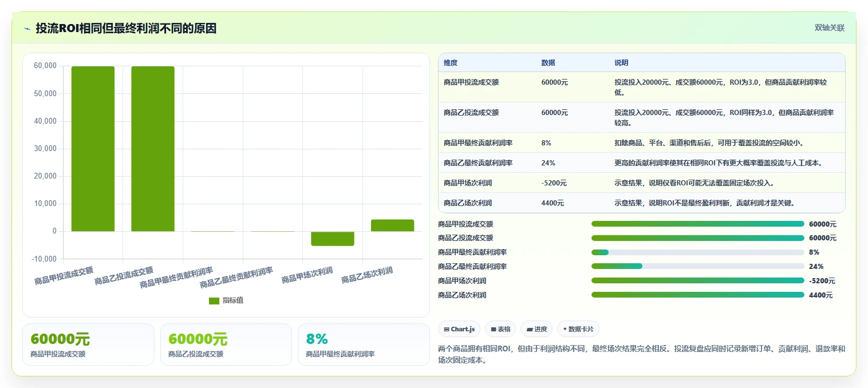The height and width of the screenshot is (388, 868).
Task: Click the 指标值 legend label
Action: tap(233, 300)
